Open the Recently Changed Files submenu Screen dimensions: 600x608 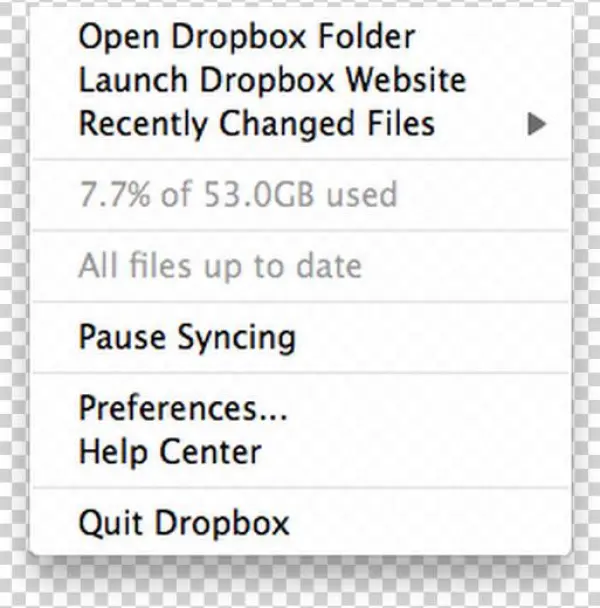click(256, 124)
